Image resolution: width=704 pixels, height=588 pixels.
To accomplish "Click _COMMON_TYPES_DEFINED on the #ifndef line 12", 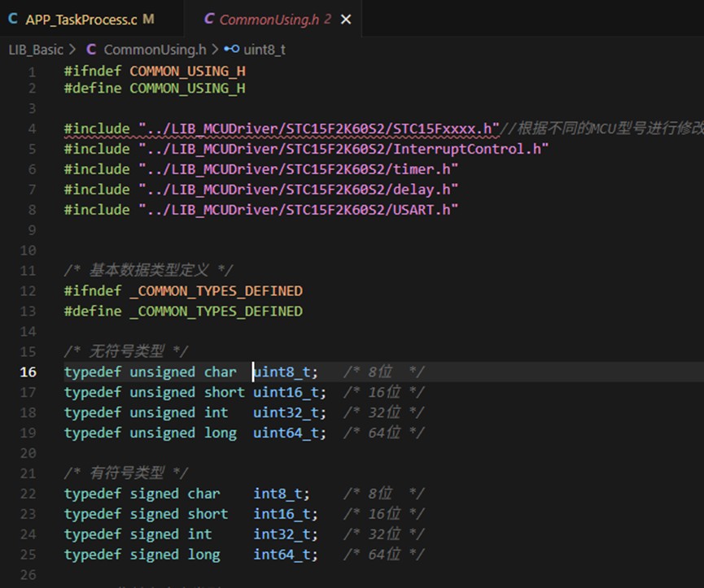I will [x=216, y=291].
